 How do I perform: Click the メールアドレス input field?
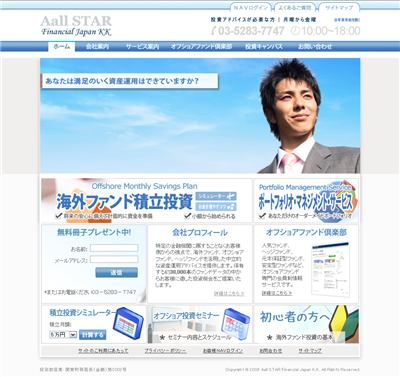114,259
